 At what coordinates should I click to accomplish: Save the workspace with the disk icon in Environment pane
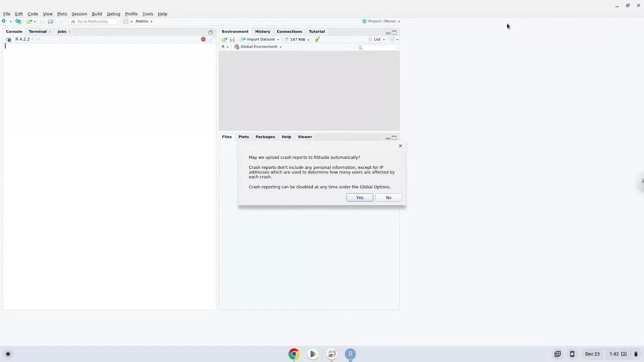pyautogui.click(x=232, y=39)
